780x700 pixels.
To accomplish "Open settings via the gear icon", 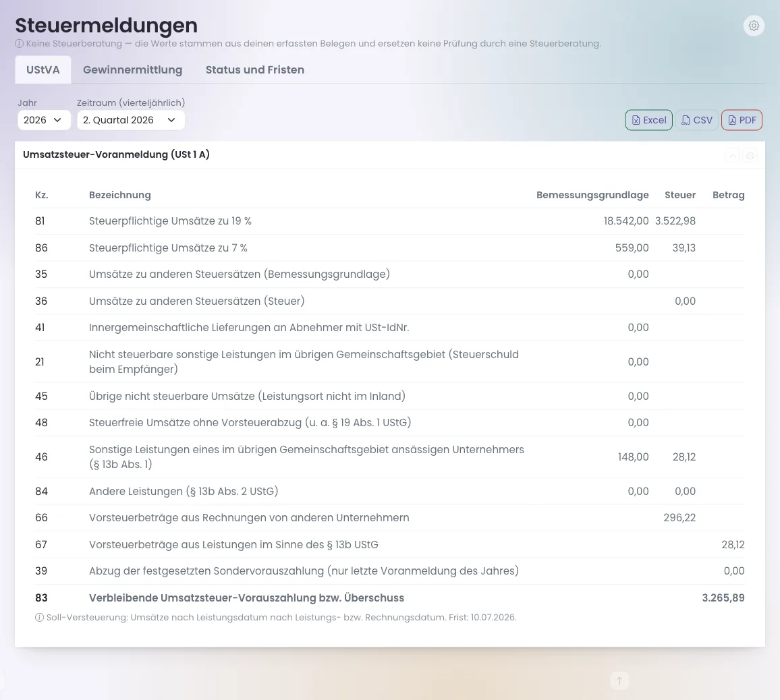I will (x=754, y=26).
